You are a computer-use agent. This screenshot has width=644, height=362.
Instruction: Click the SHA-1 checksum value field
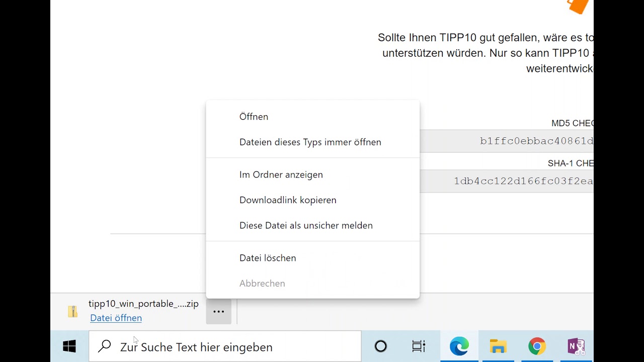[x=507, y=181]
